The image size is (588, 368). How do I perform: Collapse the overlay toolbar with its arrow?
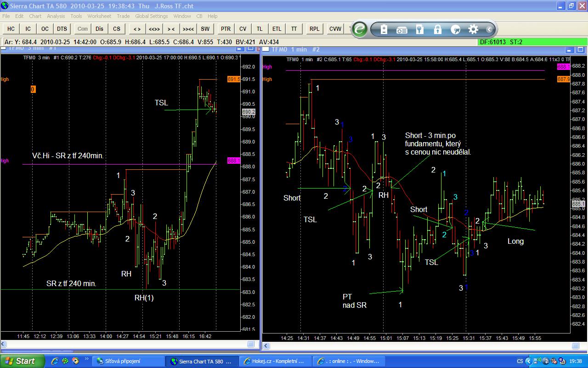click(x=489, y=29)
